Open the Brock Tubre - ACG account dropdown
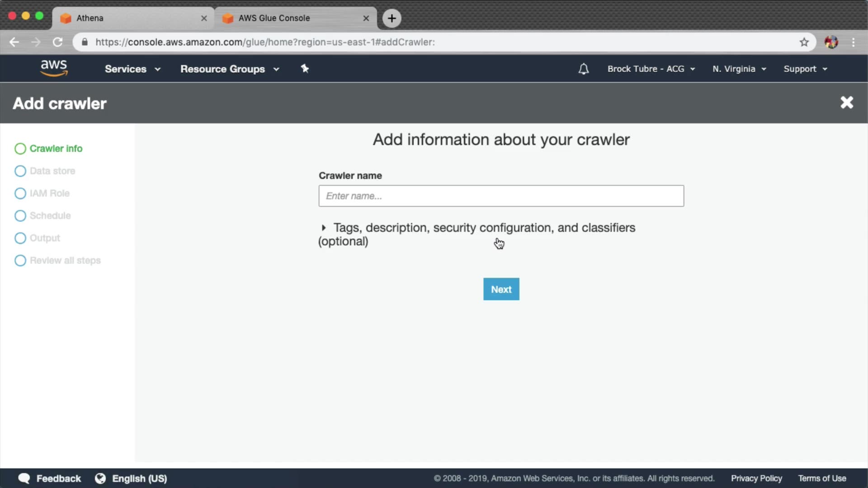The image size is (868, 488). tap(651, 69)
